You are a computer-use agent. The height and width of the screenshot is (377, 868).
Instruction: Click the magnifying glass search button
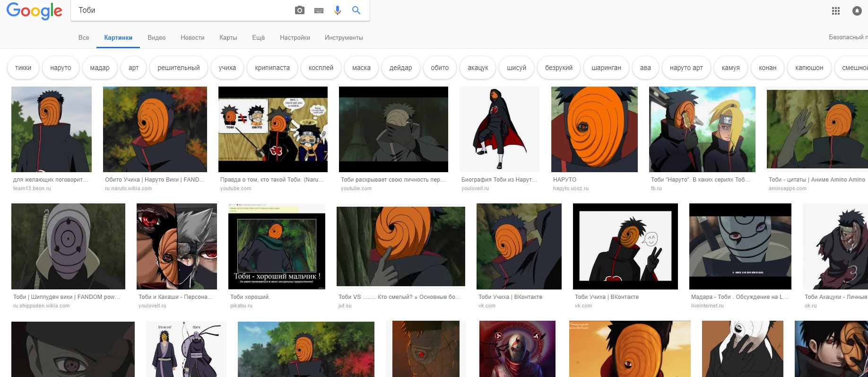[x=356, y=10]
